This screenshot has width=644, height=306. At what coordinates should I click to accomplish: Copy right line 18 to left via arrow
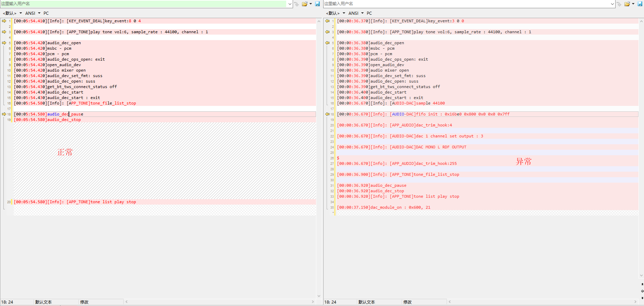pyautogui.click(x=327, y=114)
